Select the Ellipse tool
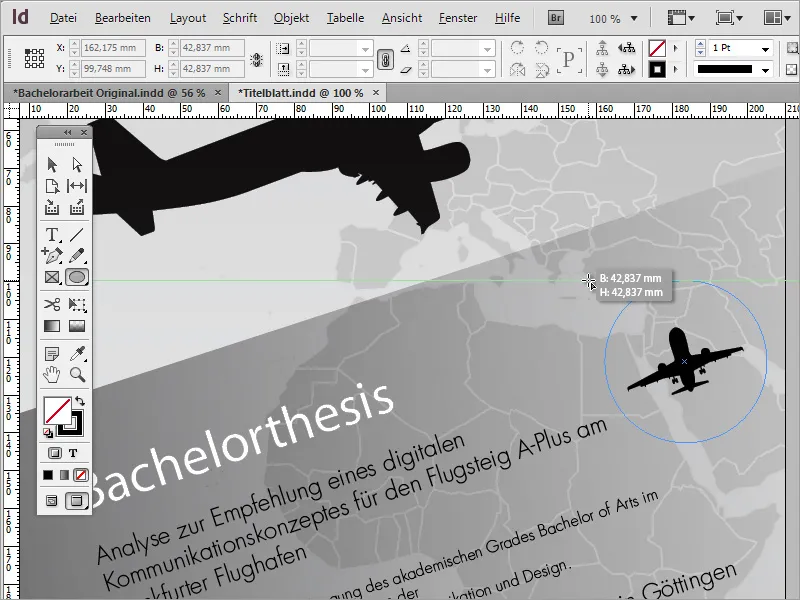800x600 pixels. (x=77, y=277)
